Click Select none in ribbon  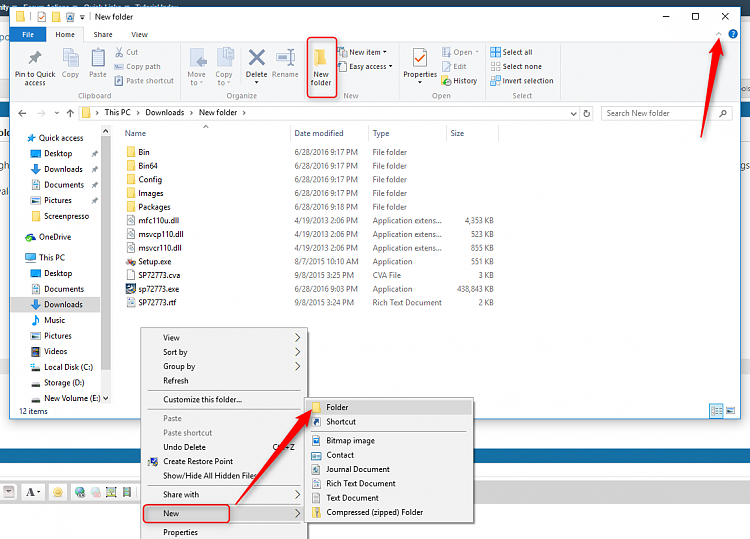click(x=516, y=66)
